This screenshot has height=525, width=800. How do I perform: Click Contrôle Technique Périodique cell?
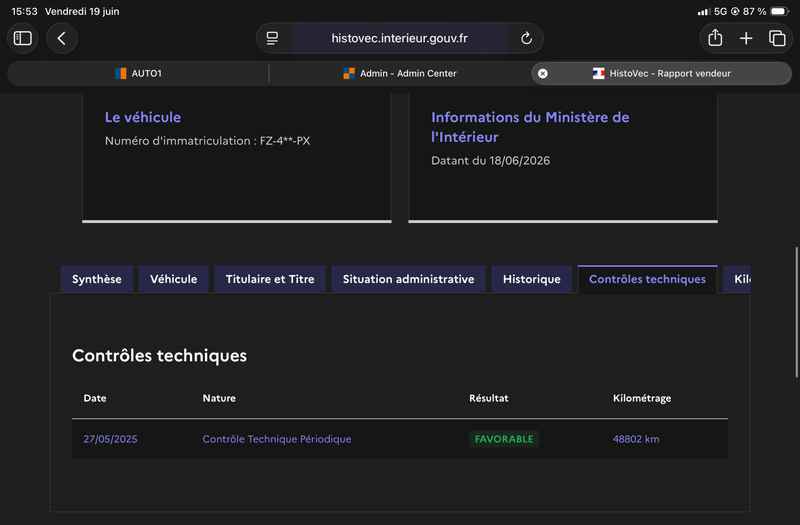277,439
